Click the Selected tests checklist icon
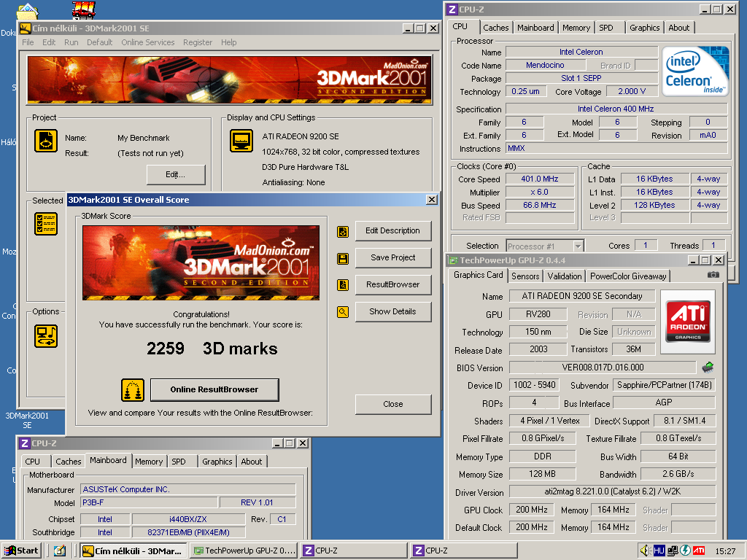Screen dimensions: 747x560 pyautogui.click(x=46, y=224)
